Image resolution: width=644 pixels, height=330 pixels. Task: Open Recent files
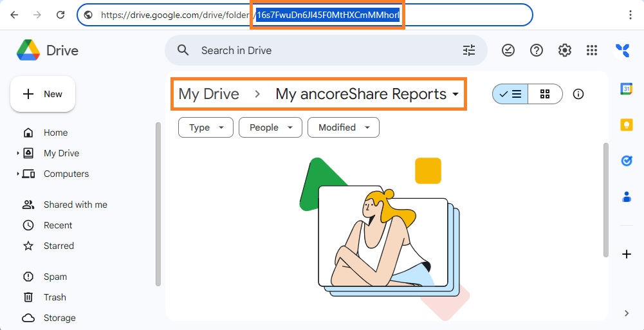pos(58,225)
